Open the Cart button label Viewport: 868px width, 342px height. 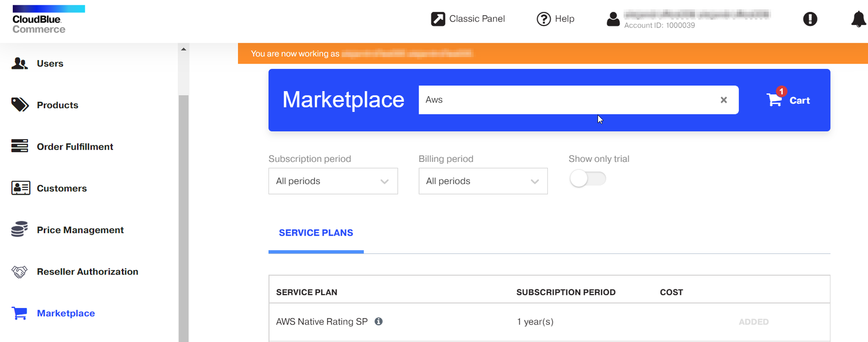coord(800,100)
